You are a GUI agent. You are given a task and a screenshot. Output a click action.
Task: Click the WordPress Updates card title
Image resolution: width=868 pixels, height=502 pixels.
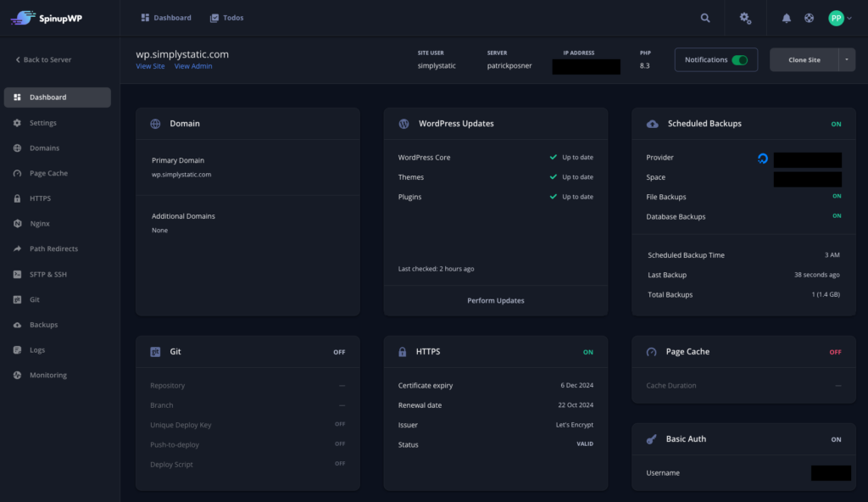[456, 124]
